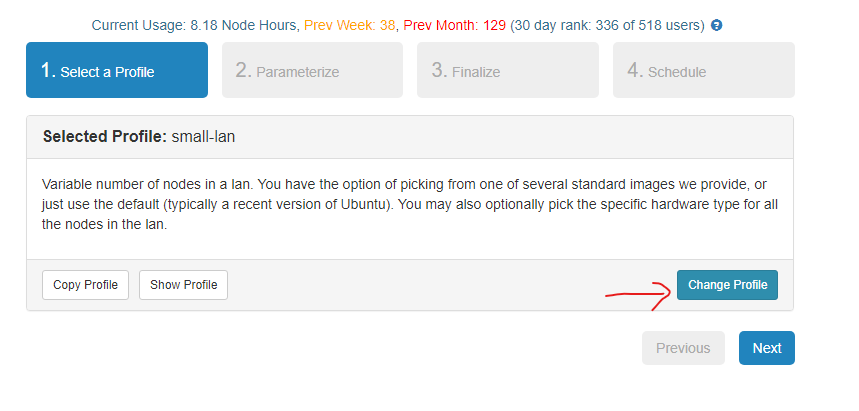The image size is (859, 411).
Task: Click the disabled Previous button
Action: [x=683, y=348]
